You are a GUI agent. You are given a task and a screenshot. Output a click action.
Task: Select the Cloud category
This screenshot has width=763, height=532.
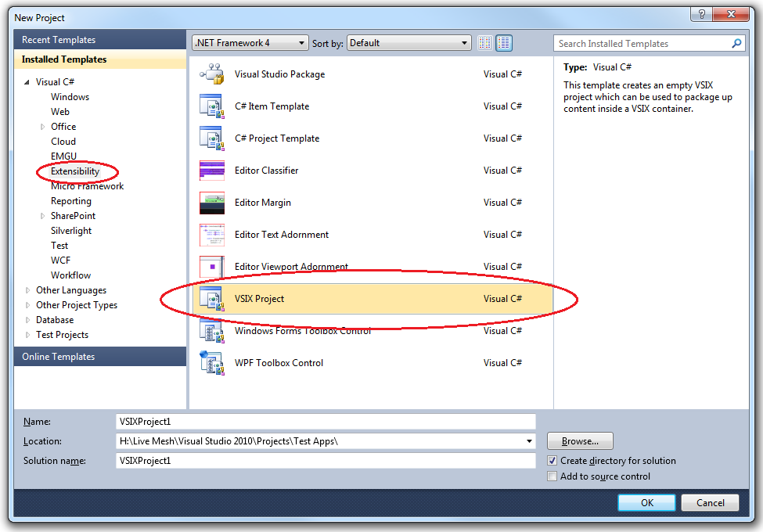(x=63, y=142)
